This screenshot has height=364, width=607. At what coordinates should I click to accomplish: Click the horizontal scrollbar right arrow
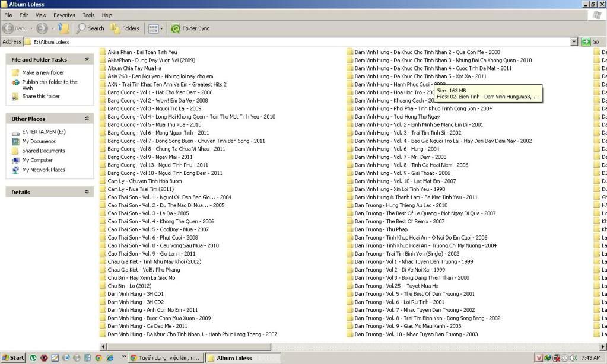pos(596,347)
